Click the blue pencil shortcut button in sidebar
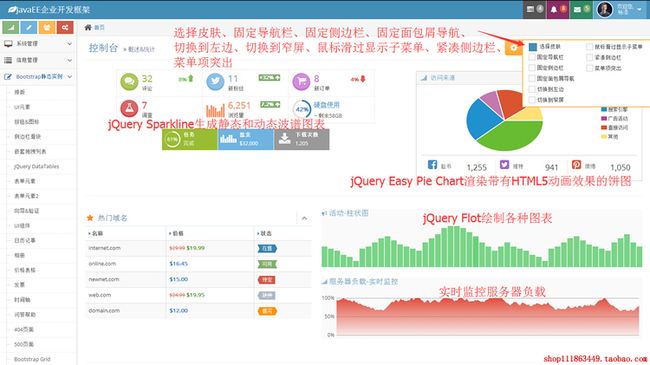 tap(29, 27)
